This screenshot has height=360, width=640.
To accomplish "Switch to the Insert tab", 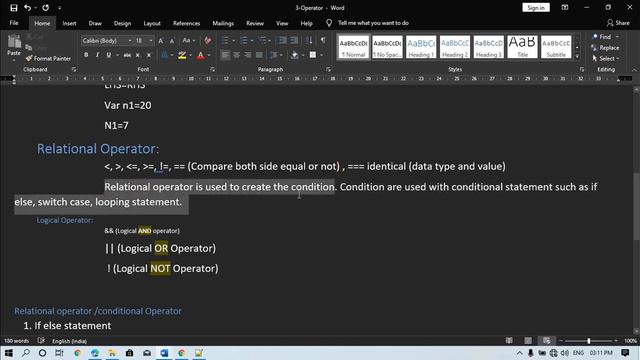I will [x=69, y=23].
